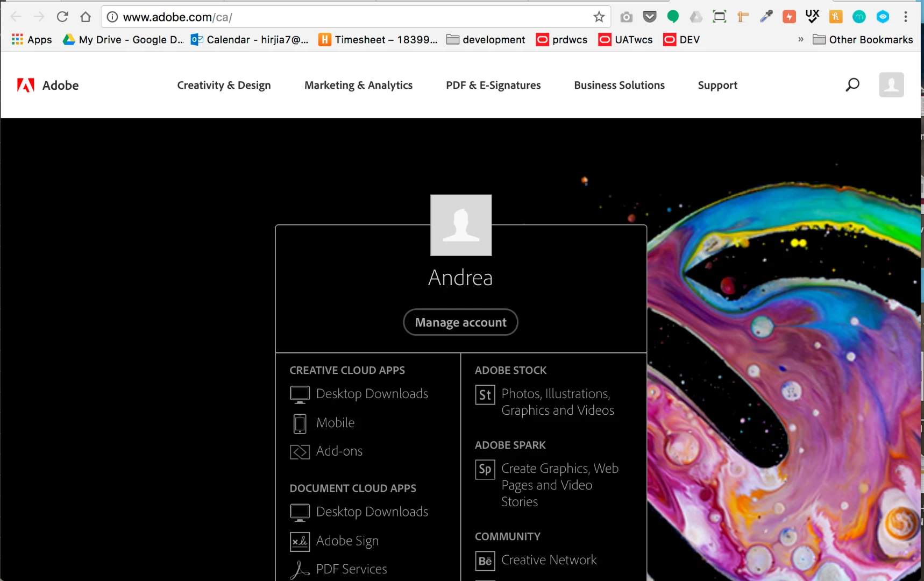
Task: Click the camera screenshot extension icon
Action: tap(626, 17)
